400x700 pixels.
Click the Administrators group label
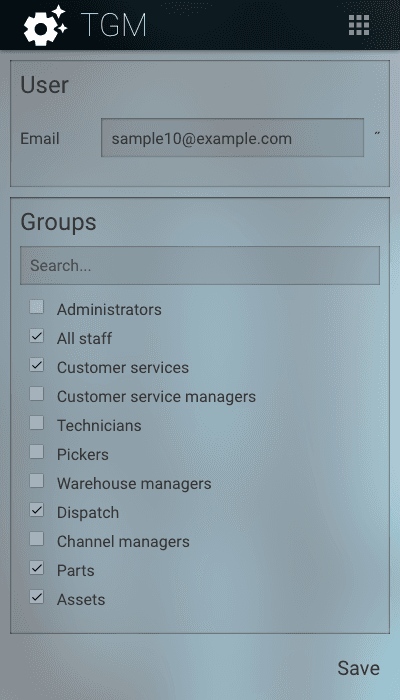[x=109, y=309]
